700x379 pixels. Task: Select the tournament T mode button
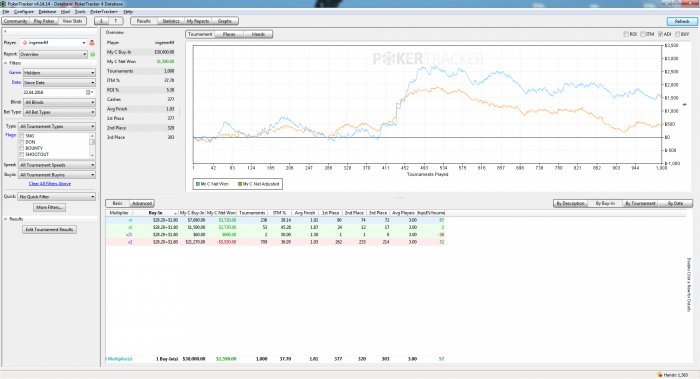[x=116, y=21]
